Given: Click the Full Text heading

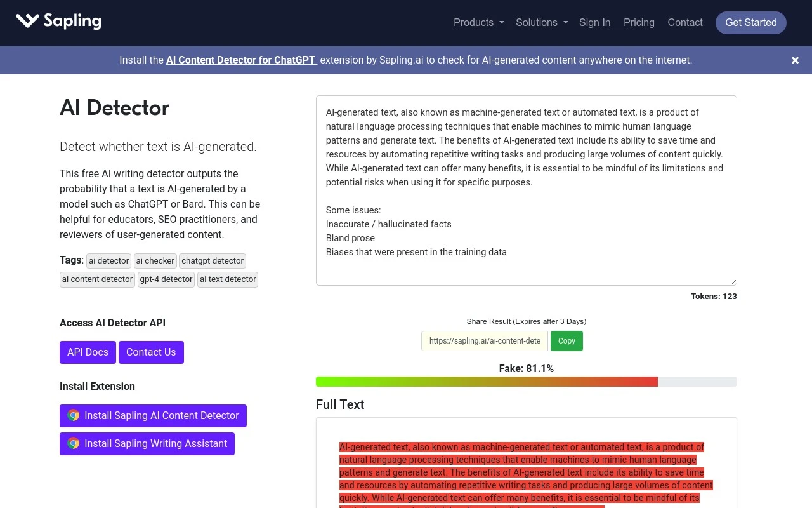Looking at the screenshot, I should pyautogui.click(x=340, y=404).
